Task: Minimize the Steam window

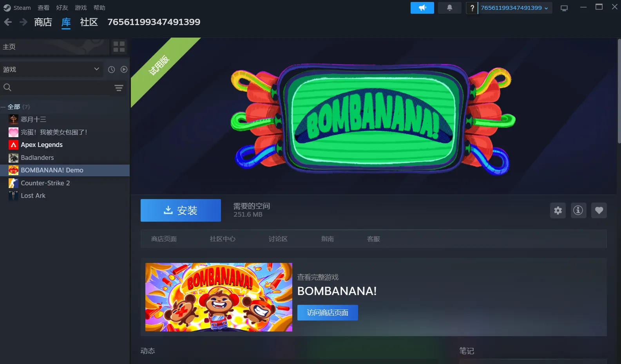Action: 583,7
